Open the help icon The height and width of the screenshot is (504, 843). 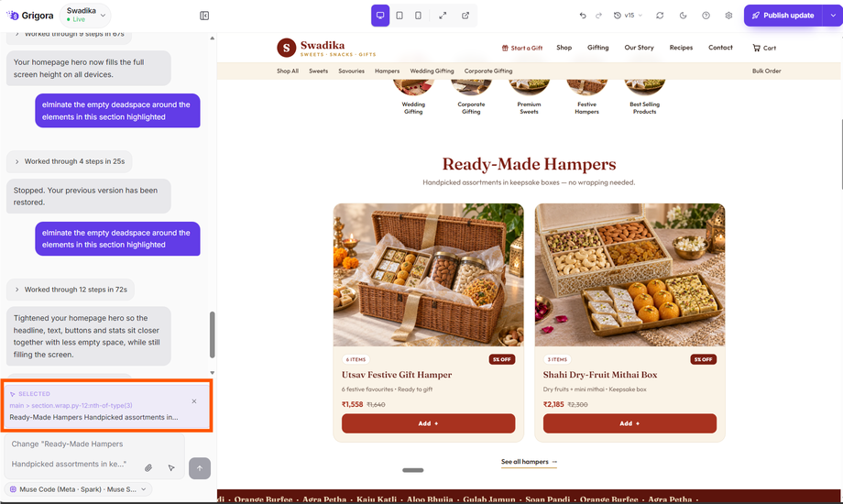click(x=706, y=16)
